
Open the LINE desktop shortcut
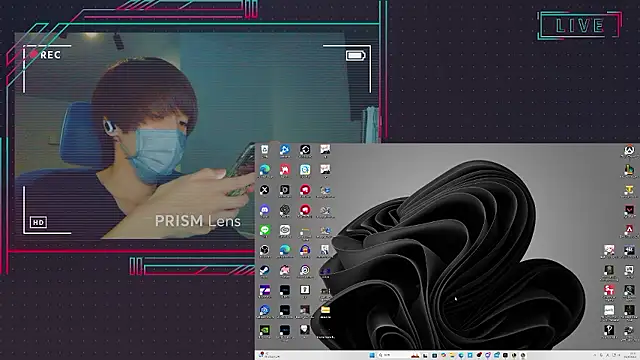264,231
